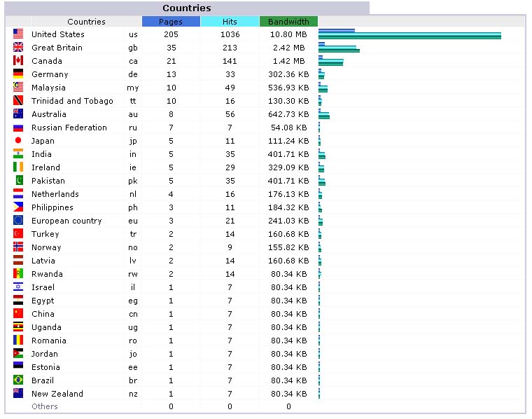Click the Jordan flag icon
The width and height of the screenshot is (532, 419).
click(18, 353)
